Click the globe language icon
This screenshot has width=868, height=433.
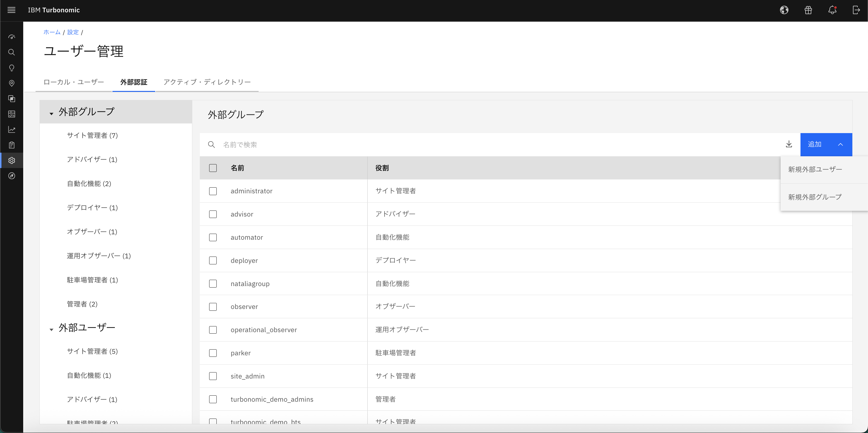(784, 10)
